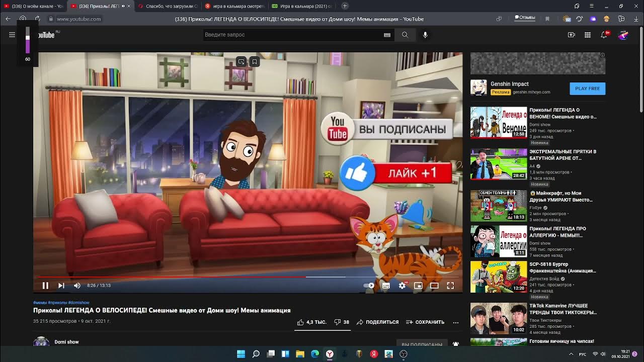Switch to Игра в кальмара (2021) tab

(x=301, y=6)
